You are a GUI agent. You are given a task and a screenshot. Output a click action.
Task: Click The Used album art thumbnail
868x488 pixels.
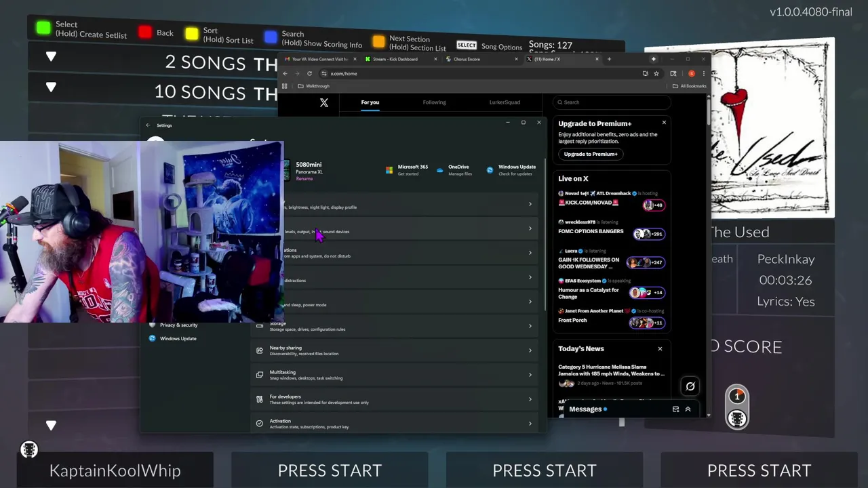(x=772, y=128)
